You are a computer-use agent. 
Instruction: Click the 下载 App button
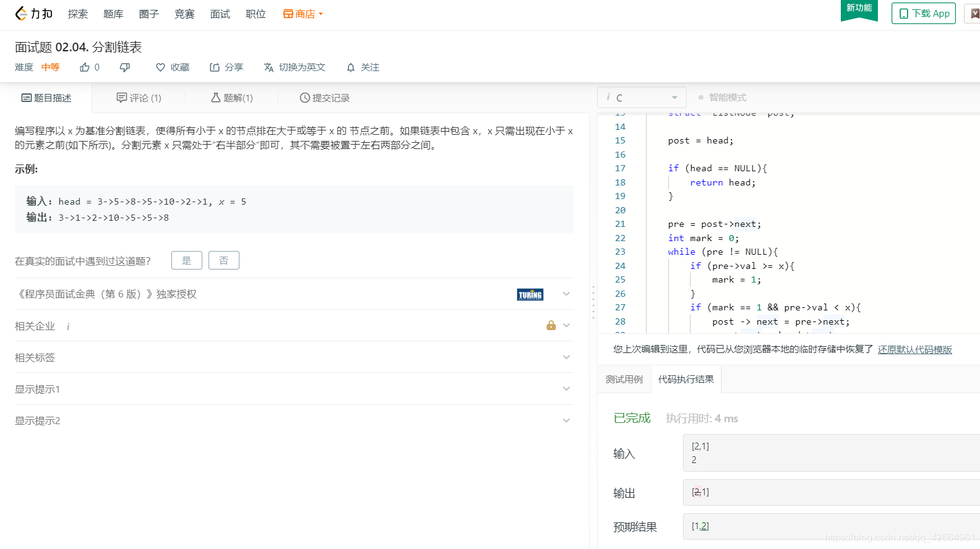pos(924,14)
